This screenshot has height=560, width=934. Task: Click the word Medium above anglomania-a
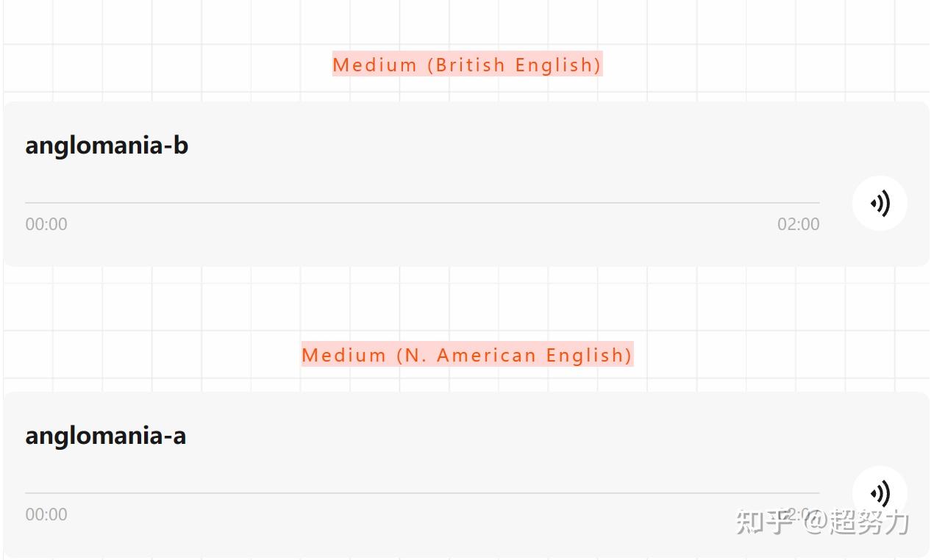tap(344, 355)
